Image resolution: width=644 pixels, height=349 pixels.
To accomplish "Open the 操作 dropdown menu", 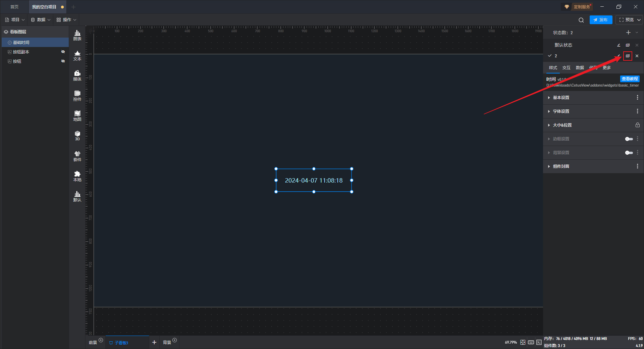I will click(66, 20).
